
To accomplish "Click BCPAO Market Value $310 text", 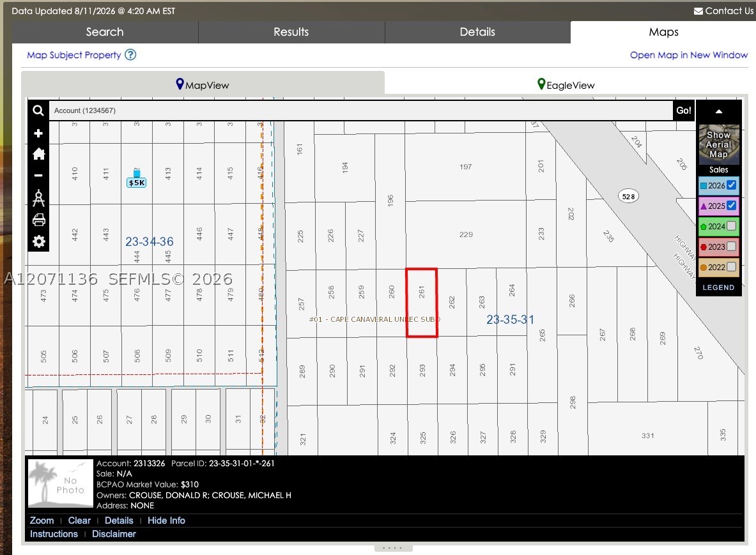I will pyautogui.click(x=148, y=485).
